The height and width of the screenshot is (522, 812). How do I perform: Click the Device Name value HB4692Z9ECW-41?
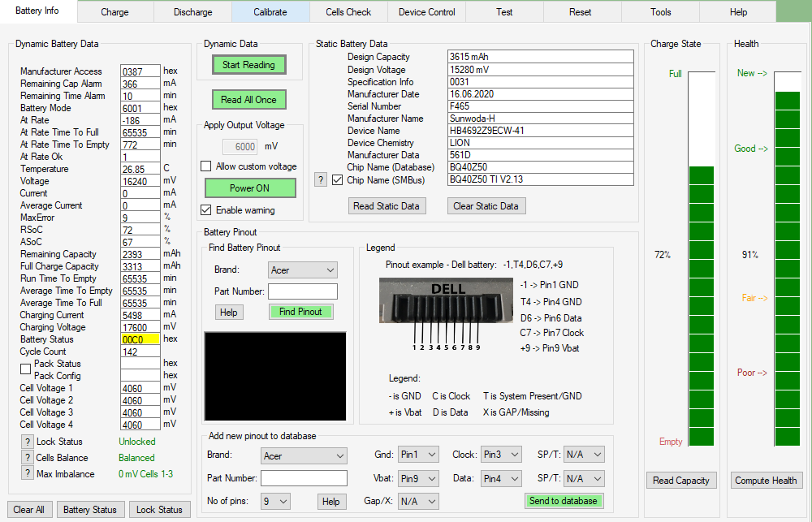click(540, 131)
